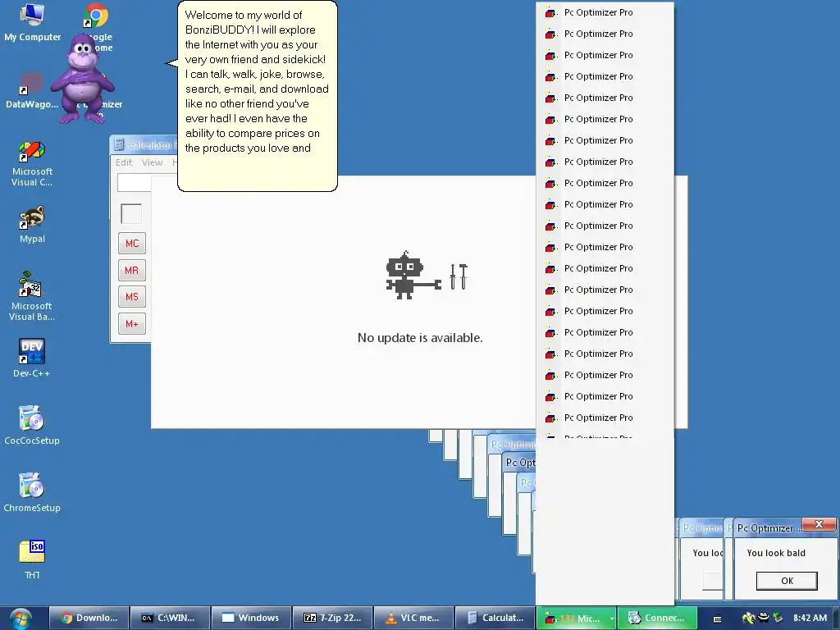The height and width of the screenshot is (630, 840).
Task: Click the BonziBUDDY purple gorilla character
Action: click(83, 80)
